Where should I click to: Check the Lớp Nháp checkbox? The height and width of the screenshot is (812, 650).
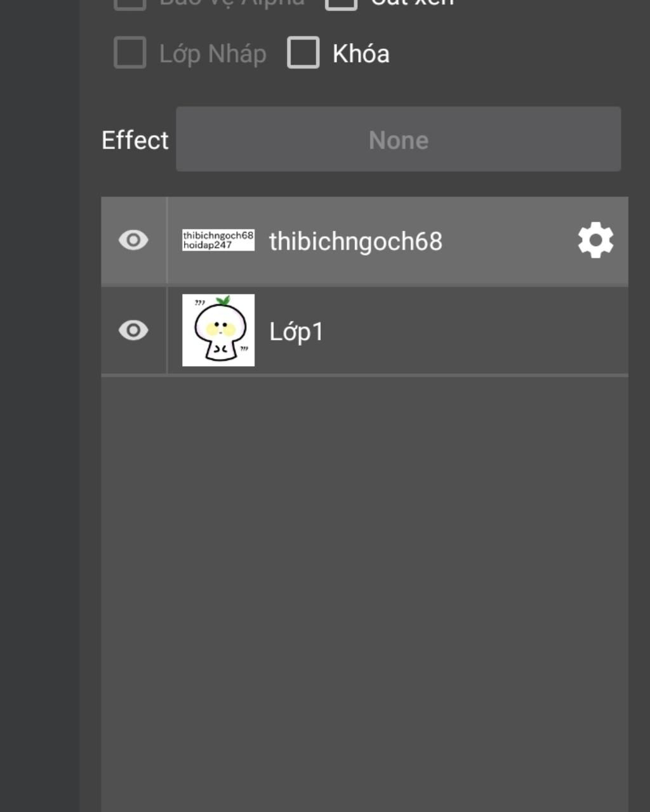pos(130,53)
